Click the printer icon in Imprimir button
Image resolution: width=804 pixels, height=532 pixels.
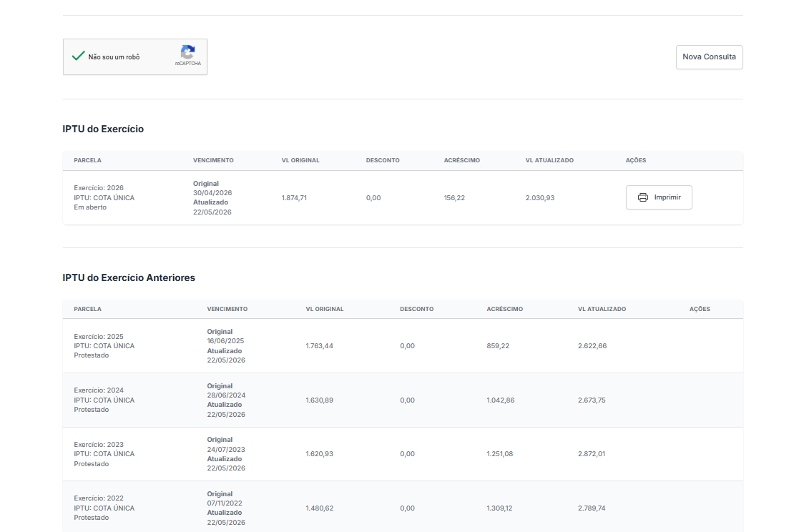(642, 197)
